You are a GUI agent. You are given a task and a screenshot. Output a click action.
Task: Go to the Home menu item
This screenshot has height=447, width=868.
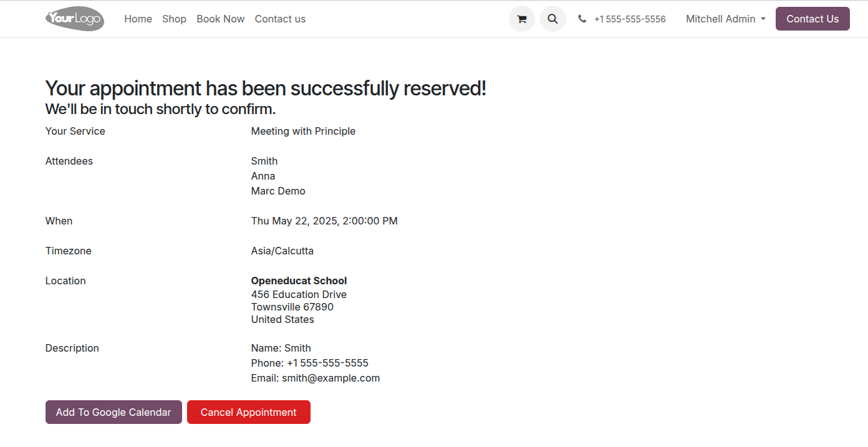[x=138, y=19]
